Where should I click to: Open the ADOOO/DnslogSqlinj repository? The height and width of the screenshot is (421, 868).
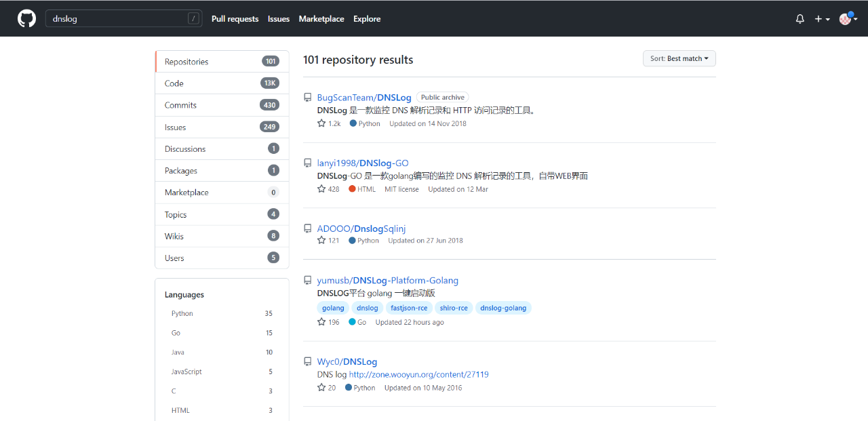(361, 229)
